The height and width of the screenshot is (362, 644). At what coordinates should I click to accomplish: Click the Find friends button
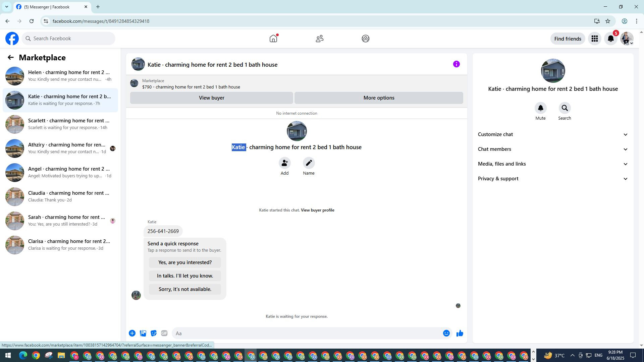(568, 39)
